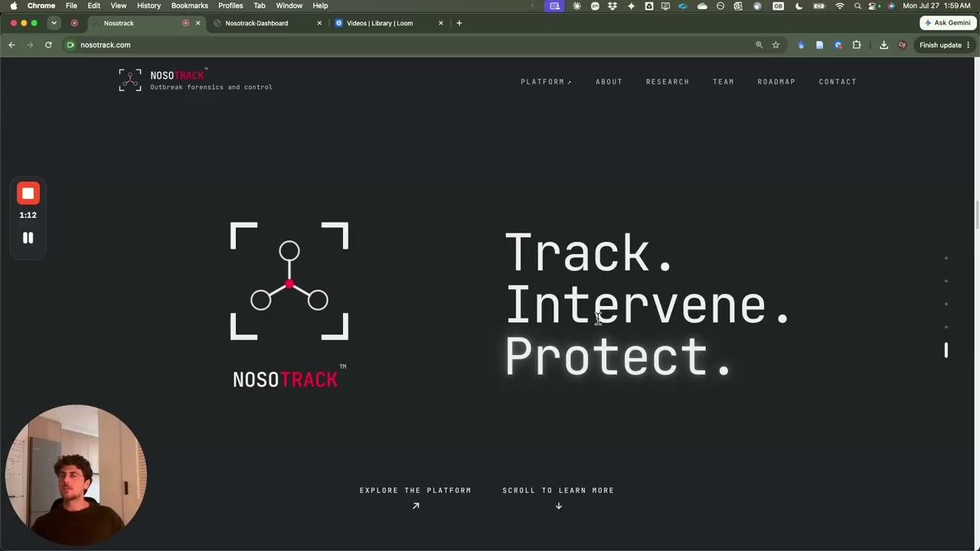Open the Extensions puzzle icon
Screen dimensions: 980x551
(857, 45)
